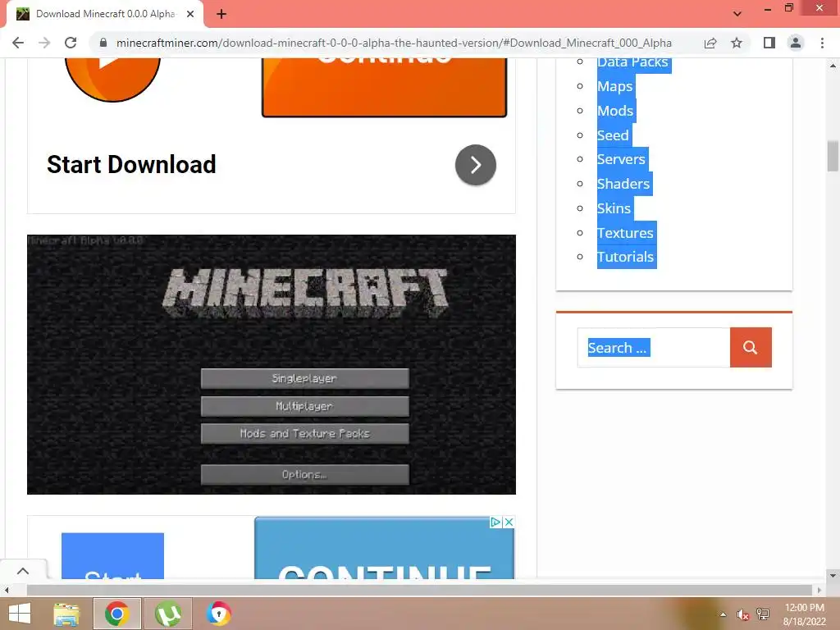840x630 pixels.
Task: Click the muted volume tray icon
Action: tap(742, 614)
